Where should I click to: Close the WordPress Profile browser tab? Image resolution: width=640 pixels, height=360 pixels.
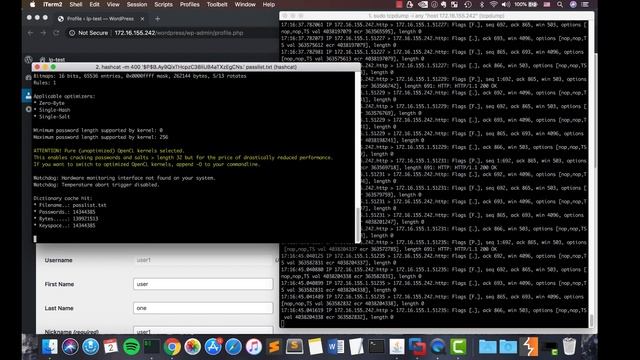[142, 19]
